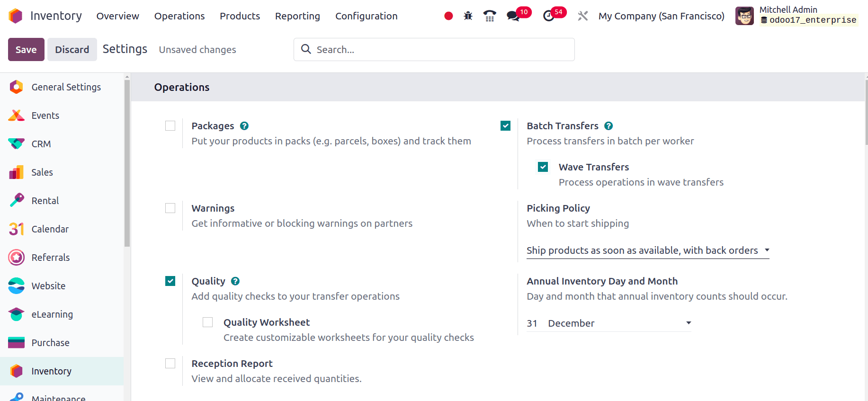The image size is (868, 401).
Task: Click the Discard button
Action: pyautogui.click(x=72, y=50)
